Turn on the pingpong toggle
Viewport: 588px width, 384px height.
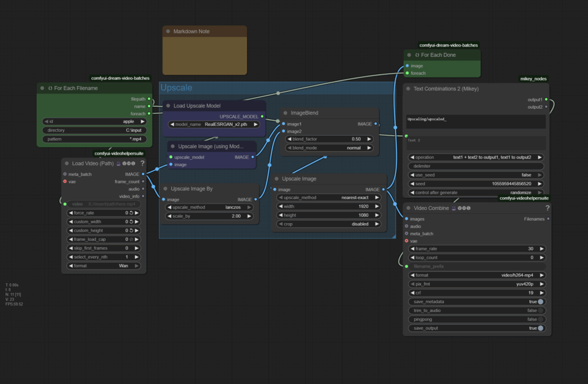[540, 320]
